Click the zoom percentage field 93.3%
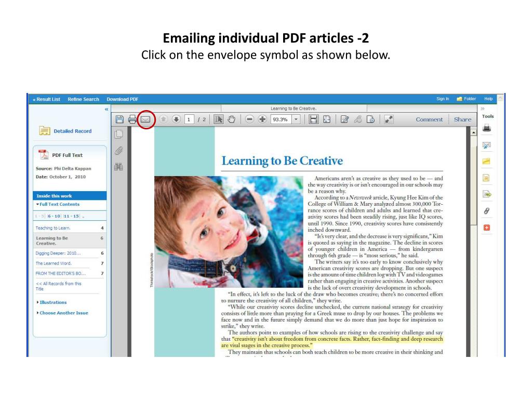 (x=281, y=119)
